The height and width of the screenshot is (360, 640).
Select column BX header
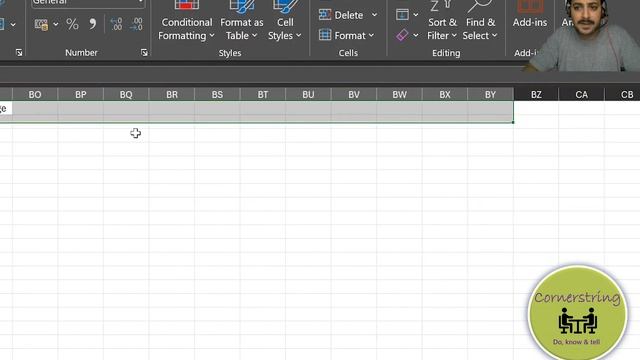click(445, 95)
